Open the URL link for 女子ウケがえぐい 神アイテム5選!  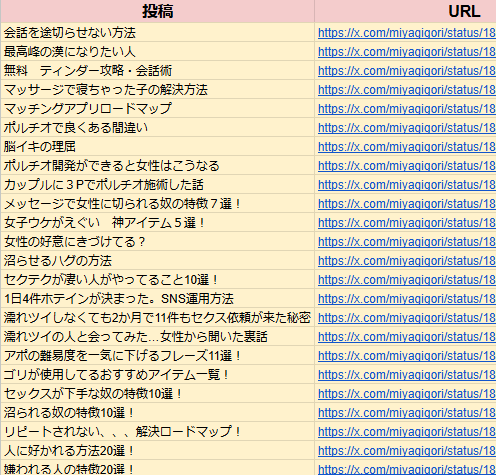pos(407,223)
